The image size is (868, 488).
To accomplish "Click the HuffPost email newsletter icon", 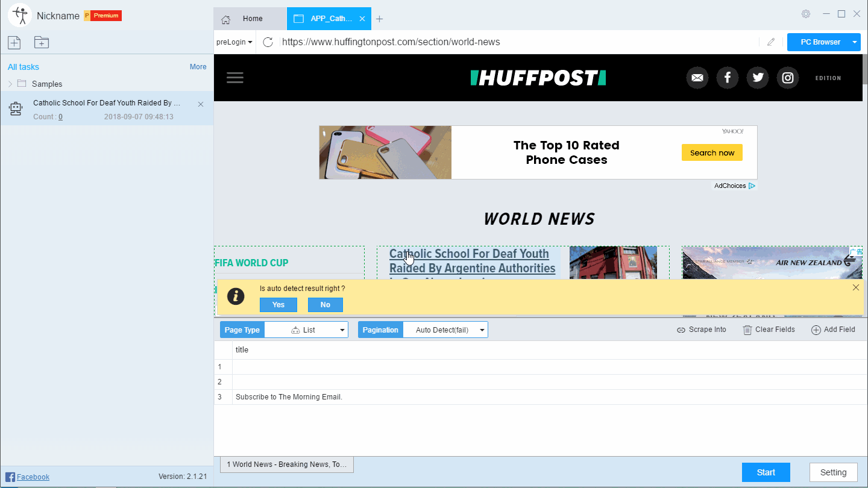I will (x=697, y=78).
